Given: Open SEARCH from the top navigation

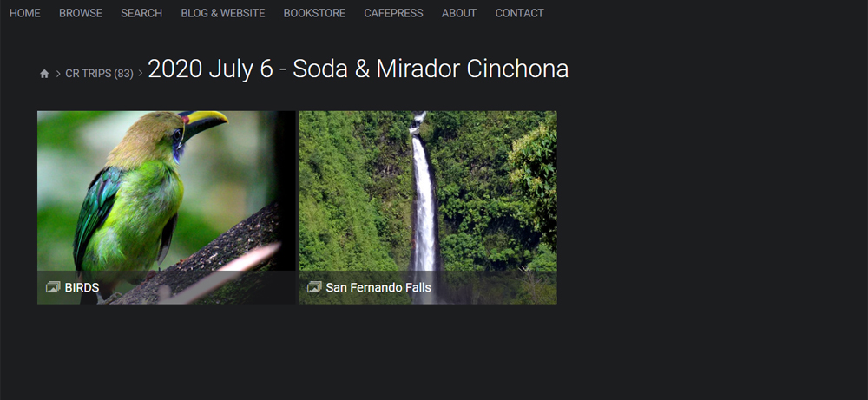Looking at the screenshot, I should coord(141,13).
